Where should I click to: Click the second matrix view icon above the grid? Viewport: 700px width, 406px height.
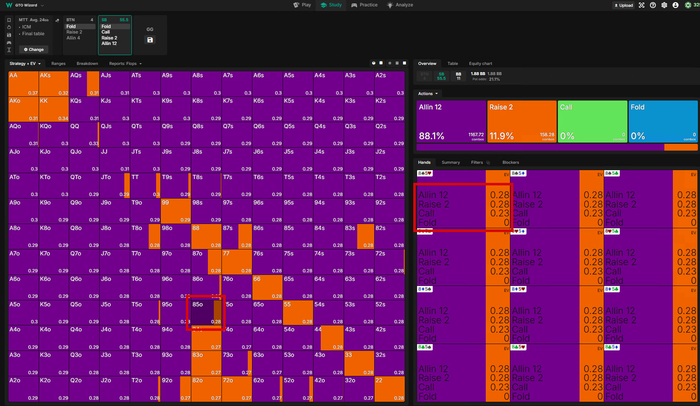click(381, 63)
